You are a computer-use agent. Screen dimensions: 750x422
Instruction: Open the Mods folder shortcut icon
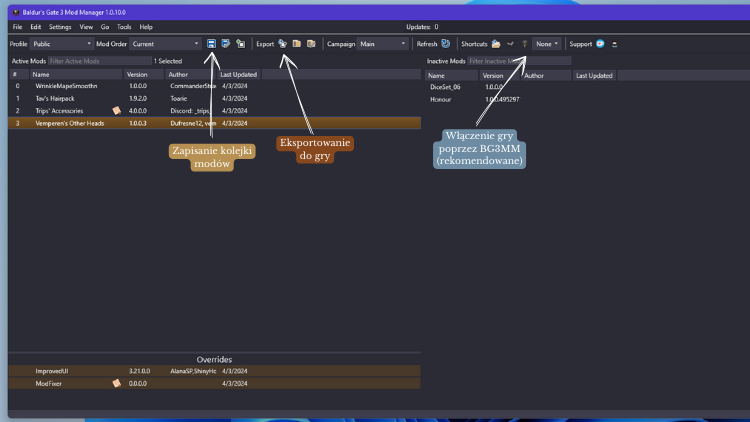point(496,44)
